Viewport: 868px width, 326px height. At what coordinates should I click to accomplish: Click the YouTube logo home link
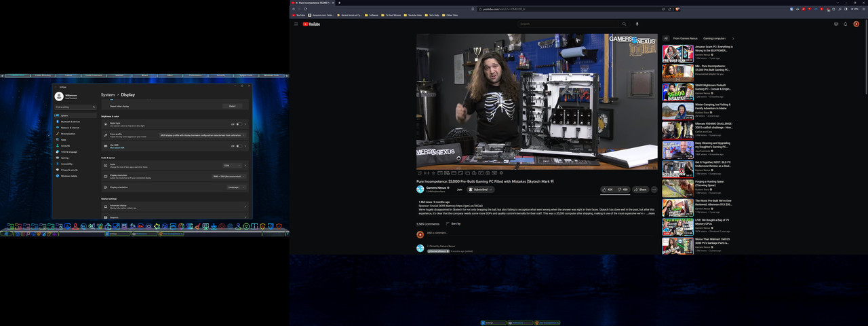pyautogui.click(x=311, y=24)
